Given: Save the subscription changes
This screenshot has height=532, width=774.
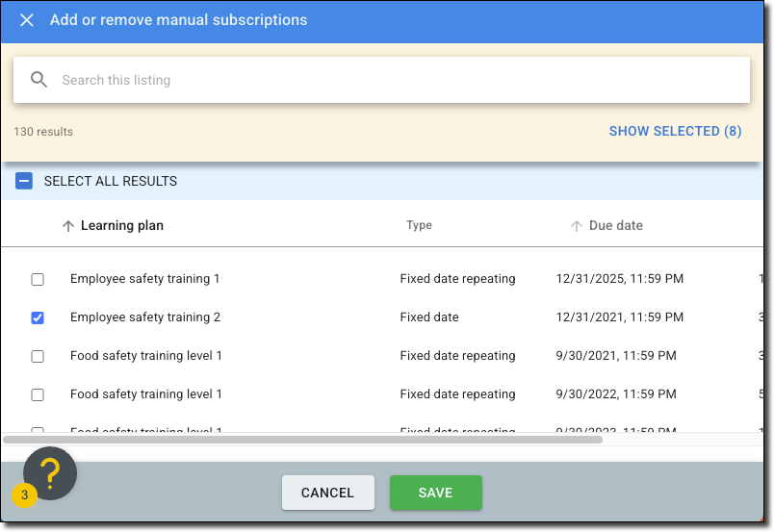Looking at the screenshot, I should 435,493.
